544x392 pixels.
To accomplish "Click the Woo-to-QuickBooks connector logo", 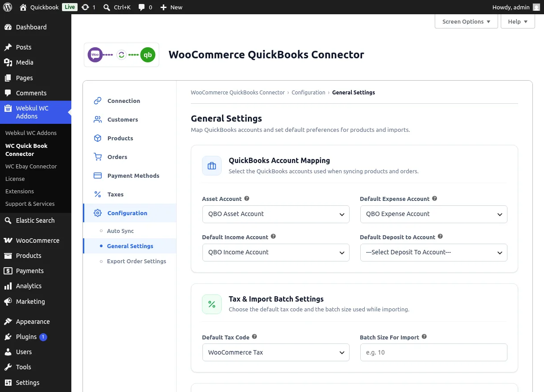I will (x=121, y=55).
